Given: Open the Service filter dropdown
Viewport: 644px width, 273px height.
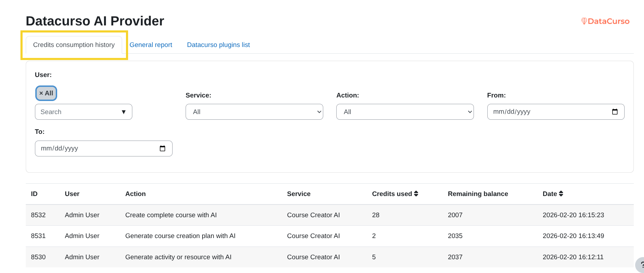Looking at the screenshot, I should (254, 112).
